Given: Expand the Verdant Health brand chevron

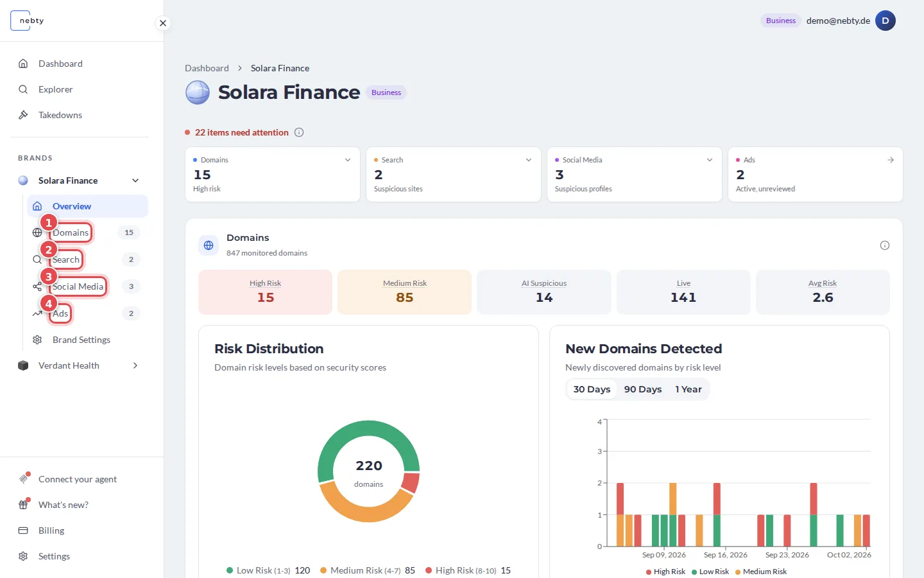Looking at the screenshot, I should pos(135,365).
